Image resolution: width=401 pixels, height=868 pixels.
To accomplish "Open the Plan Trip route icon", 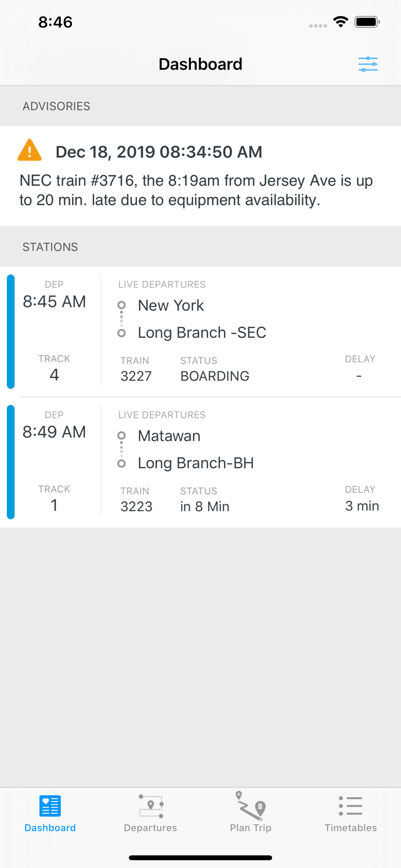I will [x=251, y=806].
